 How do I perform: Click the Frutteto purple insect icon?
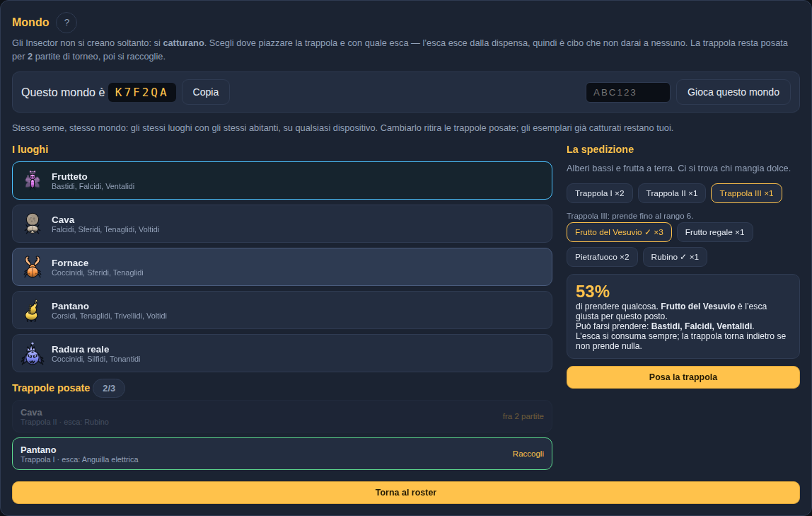(x=33, y=180)
